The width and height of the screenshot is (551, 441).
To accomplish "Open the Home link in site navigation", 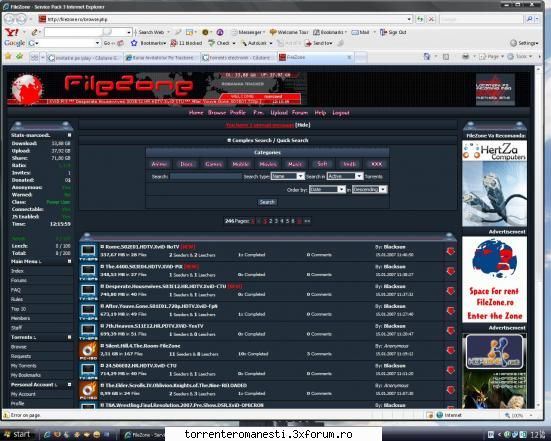I will (196, 113).
